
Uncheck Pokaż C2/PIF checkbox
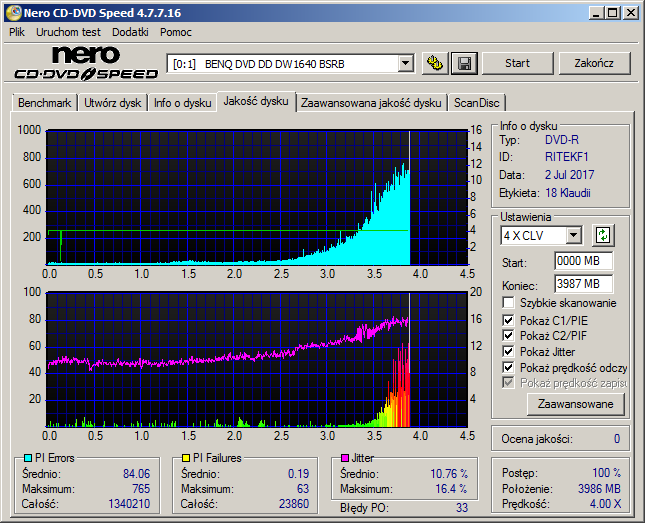(508, 336)
